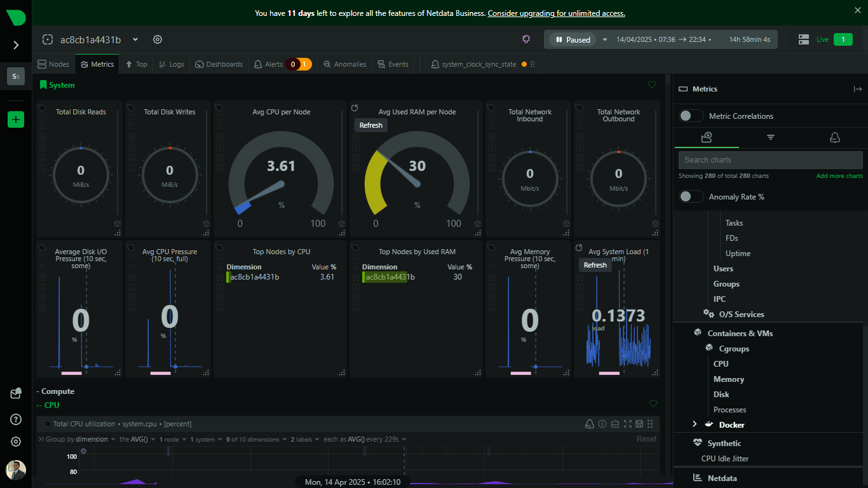Click Reset on the CPU chart toolbar

(x=646, y=439)
